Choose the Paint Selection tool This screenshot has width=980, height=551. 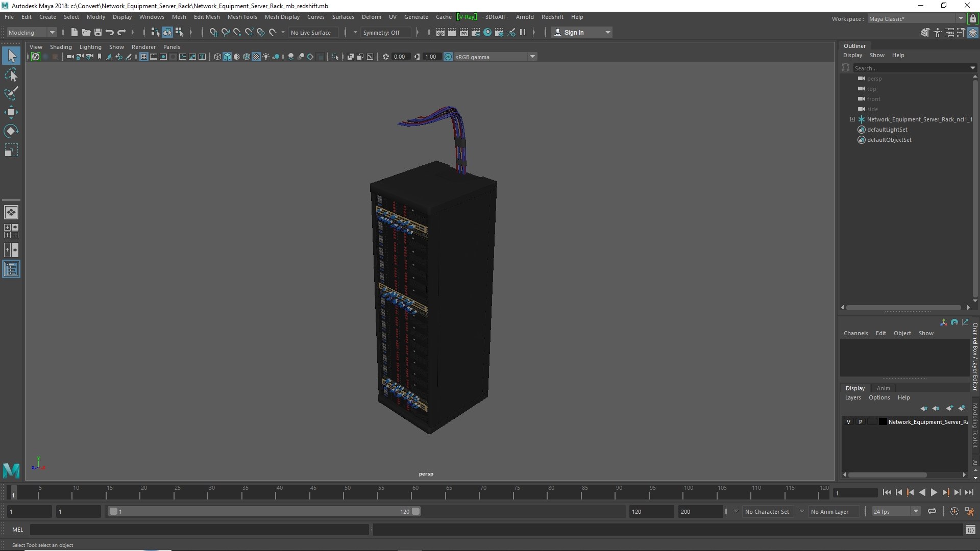tap(11, 93)
